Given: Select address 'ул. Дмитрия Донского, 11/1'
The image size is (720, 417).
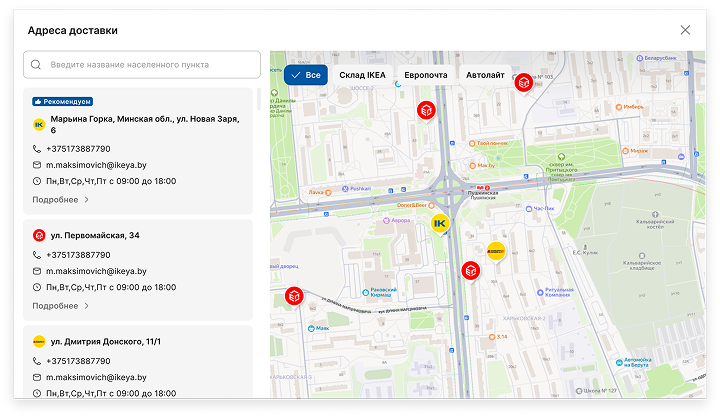Looking at the screenshot, I should coord(106,342).
